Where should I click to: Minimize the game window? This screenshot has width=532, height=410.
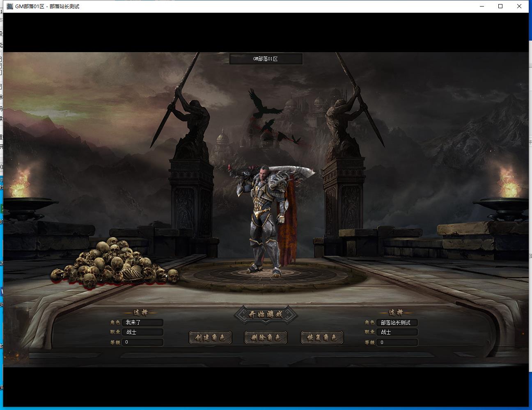coord(482,6)
